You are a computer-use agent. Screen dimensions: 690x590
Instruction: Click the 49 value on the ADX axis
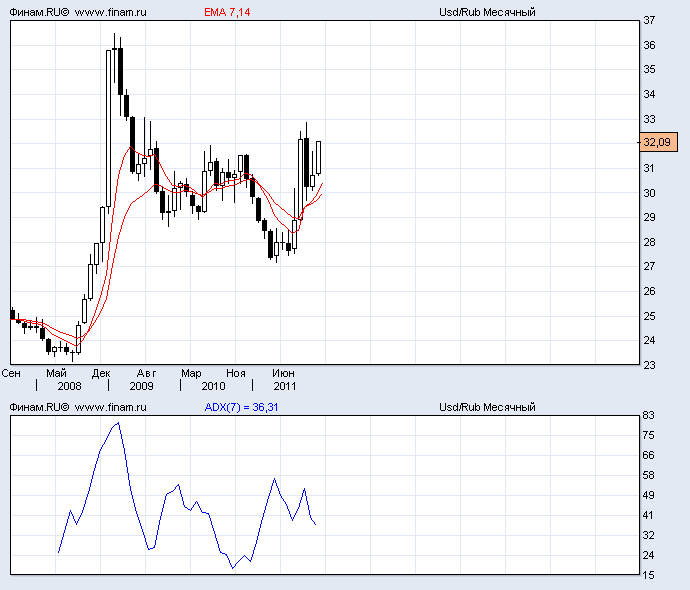[649, 495]
